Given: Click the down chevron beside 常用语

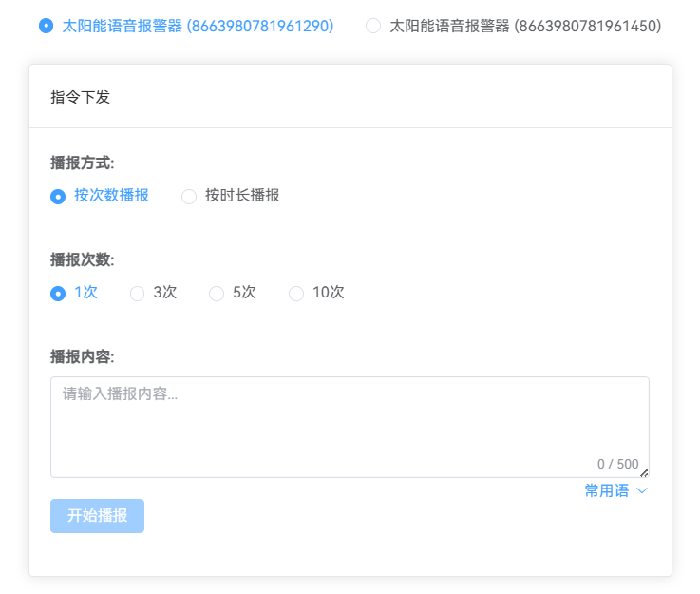Looking at the screenshot, I should (x=641, y=490).
